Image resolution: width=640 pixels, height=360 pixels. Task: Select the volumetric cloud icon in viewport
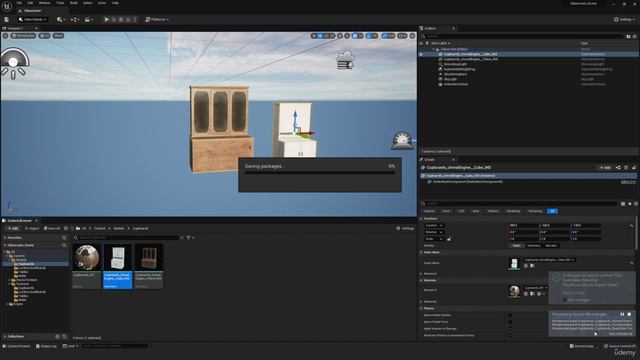(x=345, y=60)
